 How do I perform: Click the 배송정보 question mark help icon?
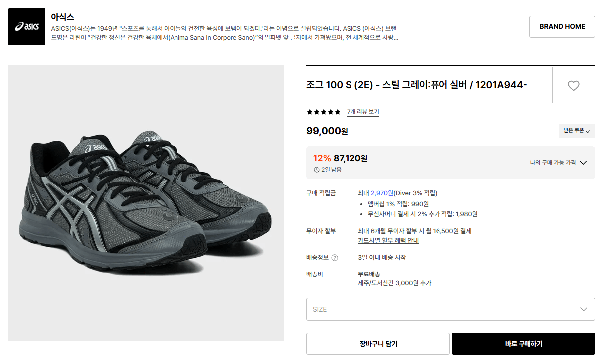(335, 258)
